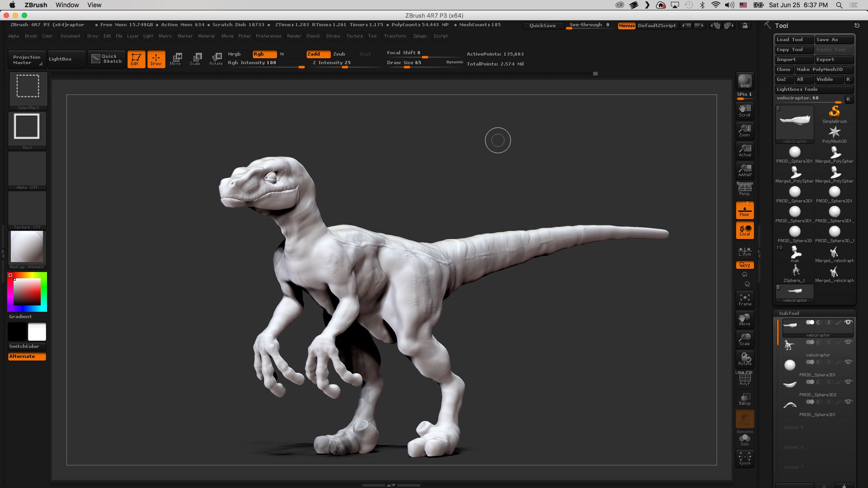Toggle L.Sym local symmetry

click(x=745, y=250)
